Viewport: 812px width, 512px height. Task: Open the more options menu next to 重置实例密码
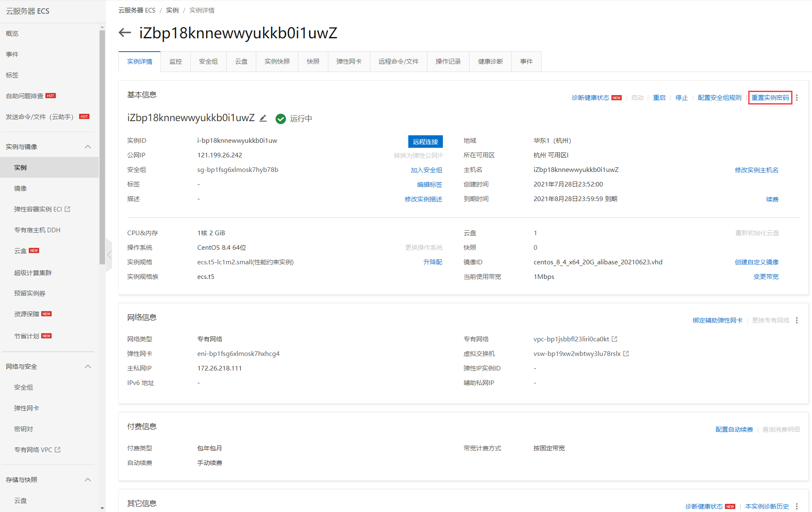tap(797, 97)
